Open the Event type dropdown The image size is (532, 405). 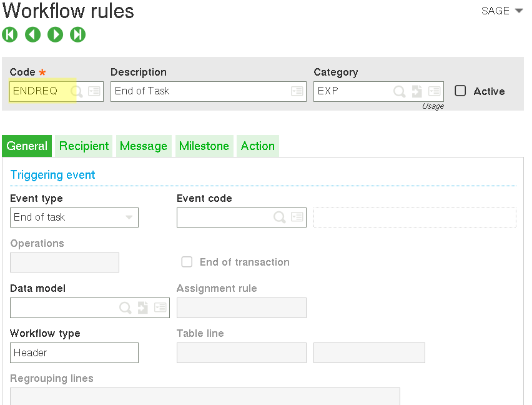[129, 217]
